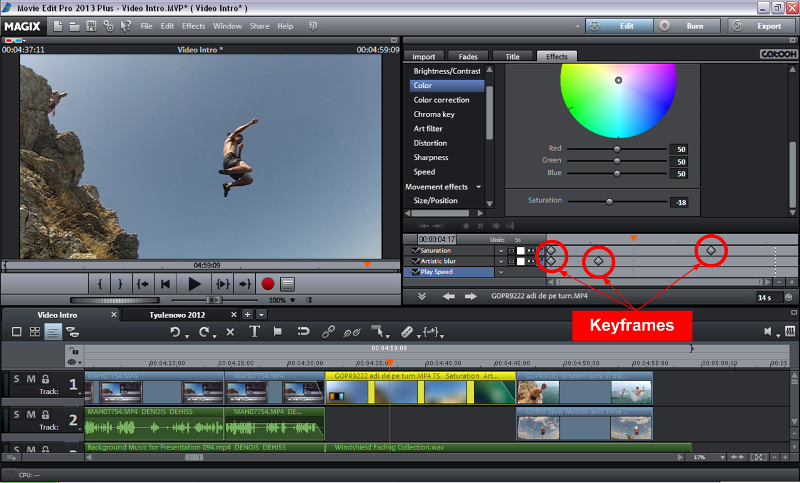Open the Effects menu

pos(193,26)
